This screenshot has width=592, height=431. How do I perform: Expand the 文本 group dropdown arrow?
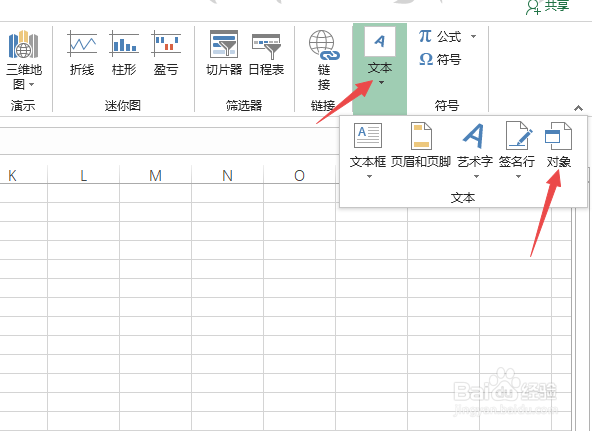(x=381, y=82)
